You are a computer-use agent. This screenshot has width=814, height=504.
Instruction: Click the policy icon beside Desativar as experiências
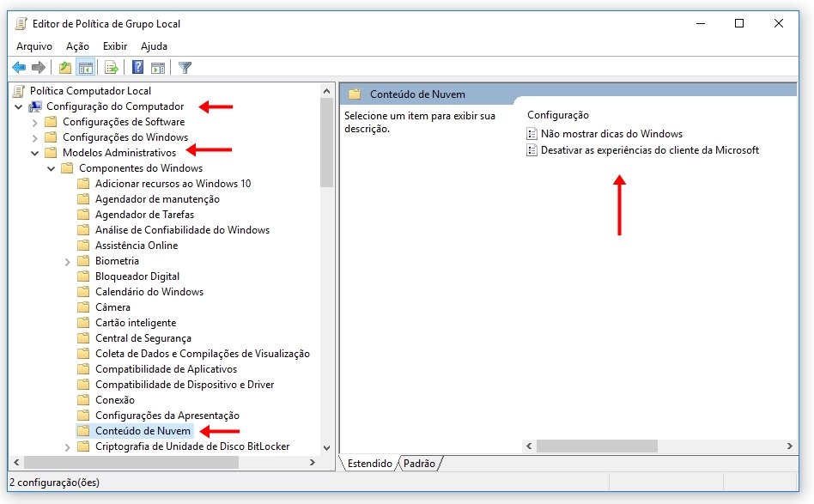coord(532,150)
